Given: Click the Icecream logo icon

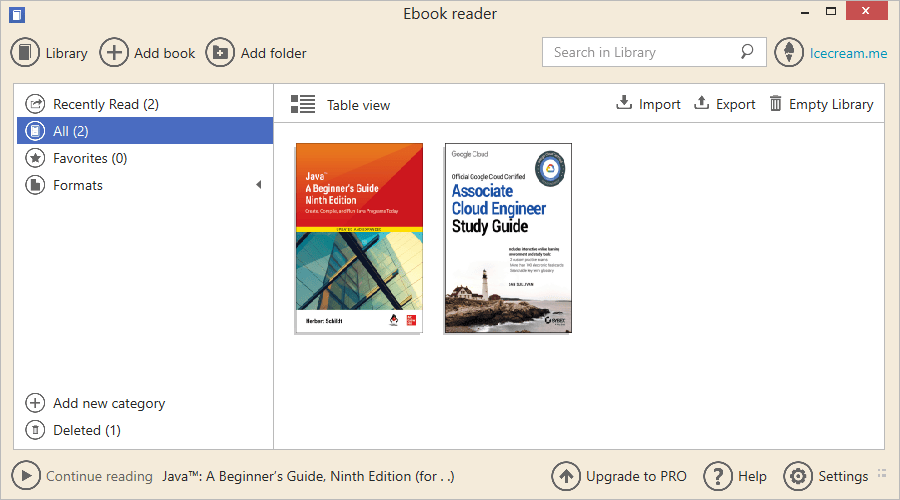Looking at the screenshot, I should (789, 53).
